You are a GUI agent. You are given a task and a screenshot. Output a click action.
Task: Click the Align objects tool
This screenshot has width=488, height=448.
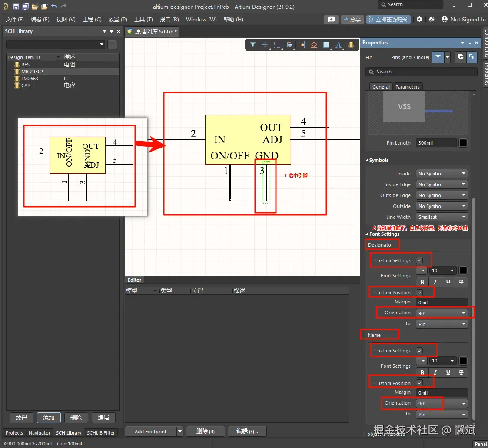289,45
